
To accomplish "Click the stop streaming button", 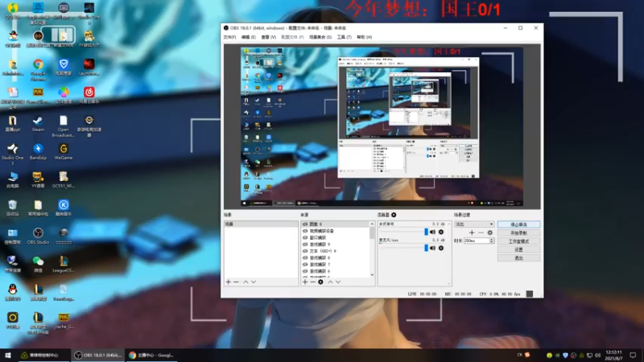I will point(518,224).
